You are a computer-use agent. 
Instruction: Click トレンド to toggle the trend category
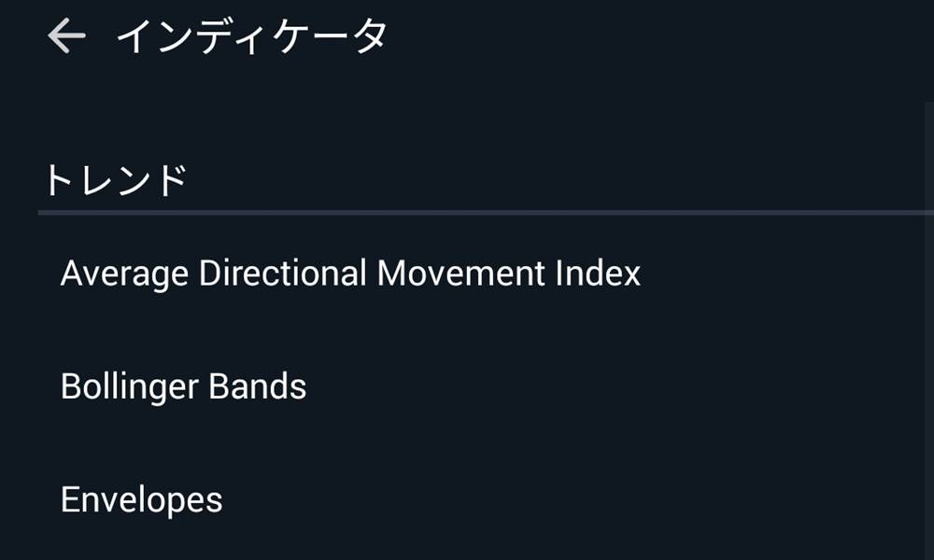coord(112,175)
